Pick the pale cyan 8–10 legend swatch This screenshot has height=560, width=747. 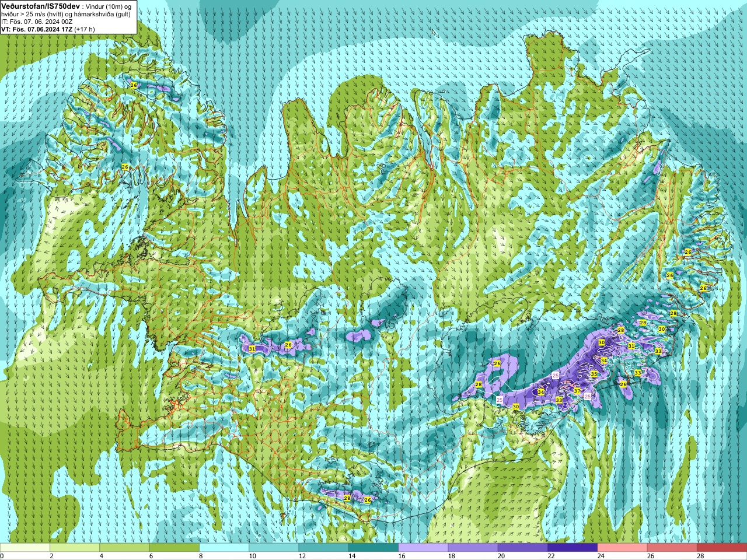(x=224, y=548)
